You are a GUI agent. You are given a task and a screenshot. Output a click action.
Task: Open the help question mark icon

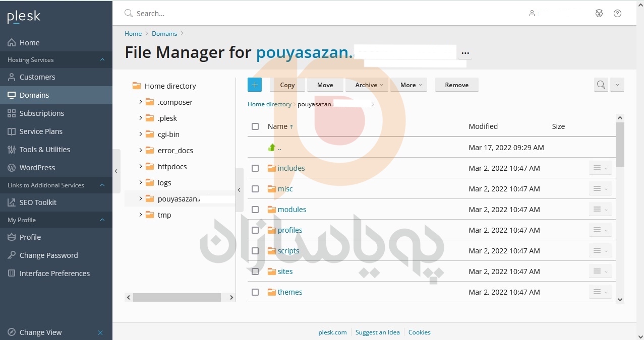tap(617, 14)
